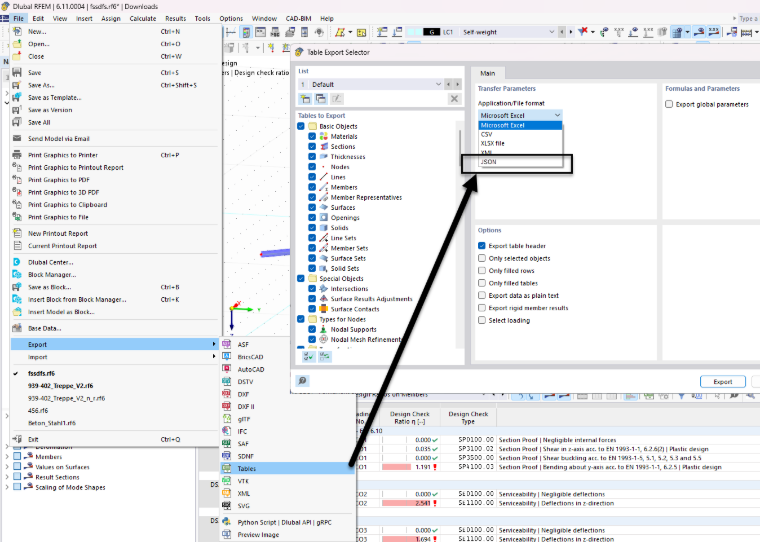Image resolution: width=760 pixels, height=542 pixels.
Task: Uncheck the Basic Objects folder checkbox
Action: coord(301,126)
